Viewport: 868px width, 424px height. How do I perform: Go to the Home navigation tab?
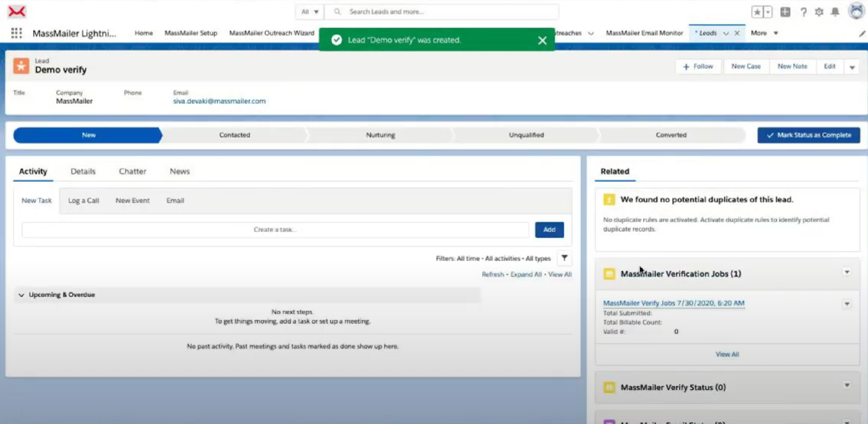144,33
